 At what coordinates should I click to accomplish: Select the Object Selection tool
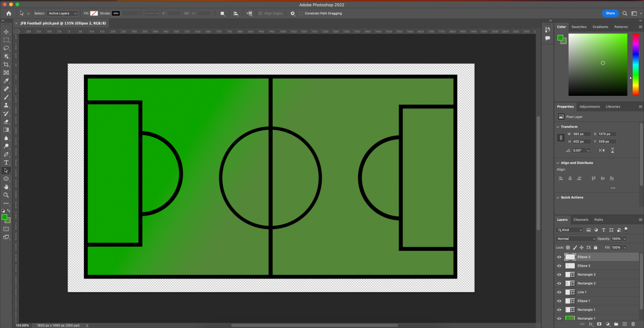pyautogui.click(x=6, y=56)
